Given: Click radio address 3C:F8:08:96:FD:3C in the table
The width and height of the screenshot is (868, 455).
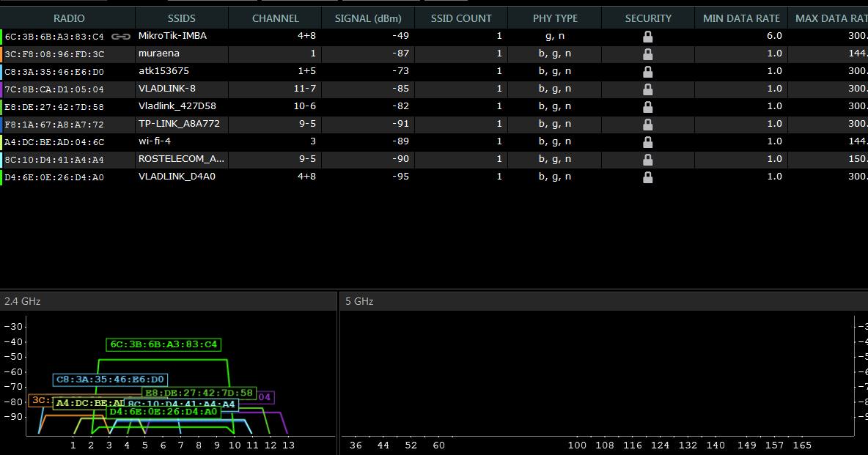Looking at the screenshot, I should pos(54,54).
